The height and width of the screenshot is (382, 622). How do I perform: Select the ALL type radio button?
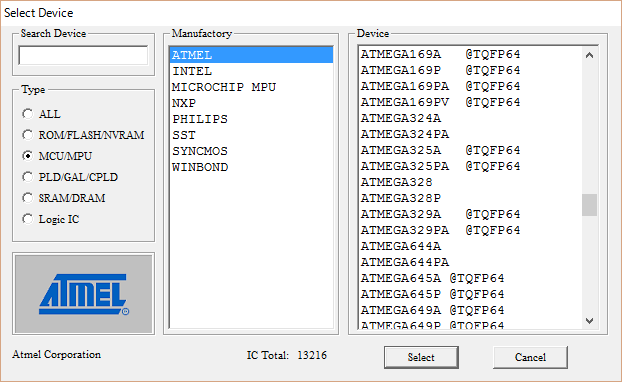[27, 114]
